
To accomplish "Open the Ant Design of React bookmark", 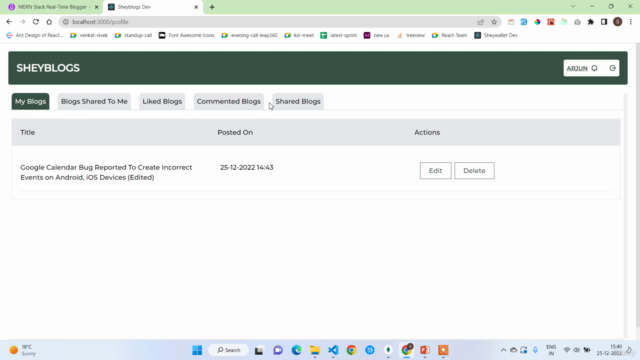I will (35, 35).
